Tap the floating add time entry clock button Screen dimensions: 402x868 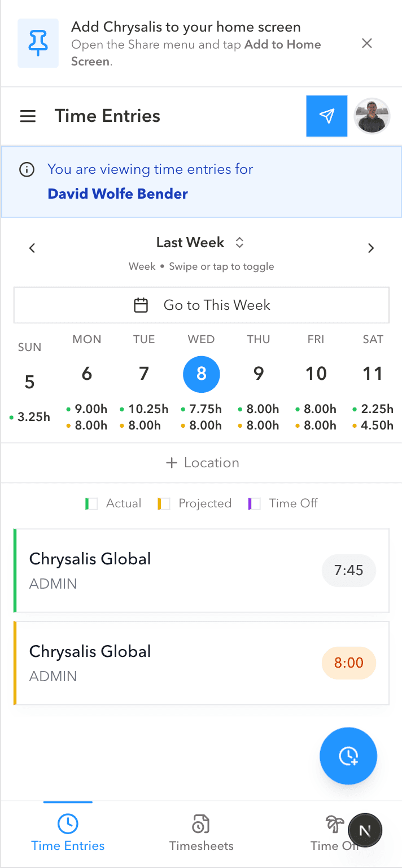348,756
